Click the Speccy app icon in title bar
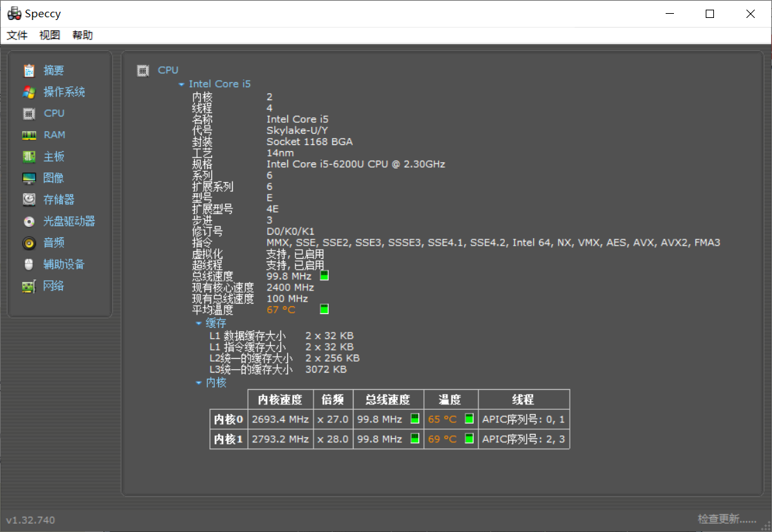This screenshot has height=532, width=772. (x=14, y=13)
